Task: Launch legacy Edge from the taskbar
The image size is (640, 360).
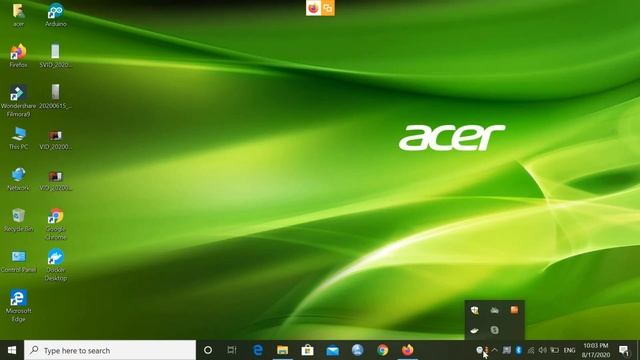Action: pos(258,350)
